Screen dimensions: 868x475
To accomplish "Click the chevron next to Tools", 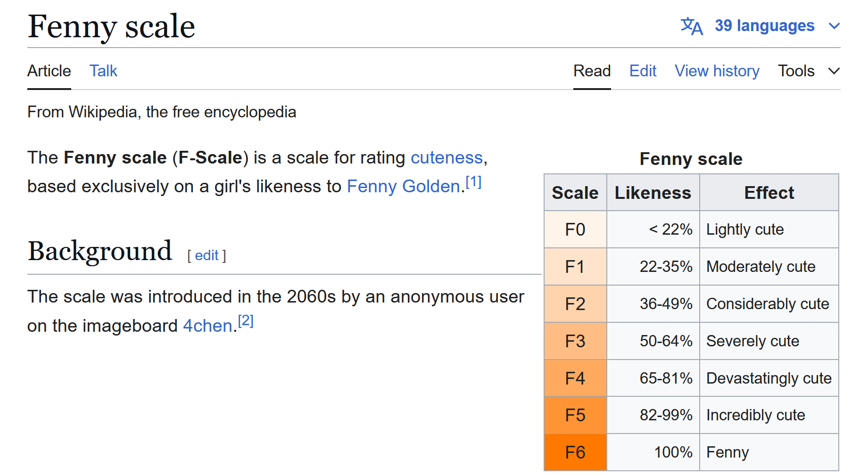I will (x=834, y=71).
